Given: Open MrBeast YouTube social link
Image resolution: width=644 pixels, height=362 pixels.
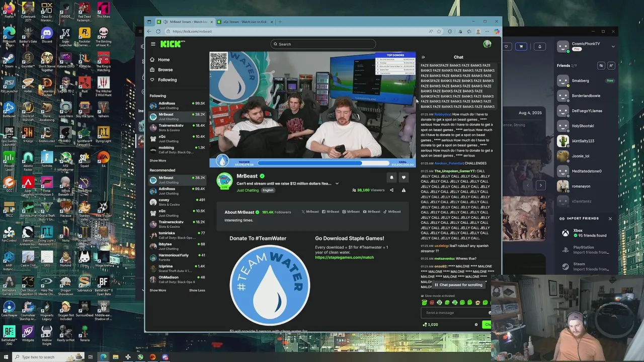Looking at the screenshot, I should (x=372, y=212).
